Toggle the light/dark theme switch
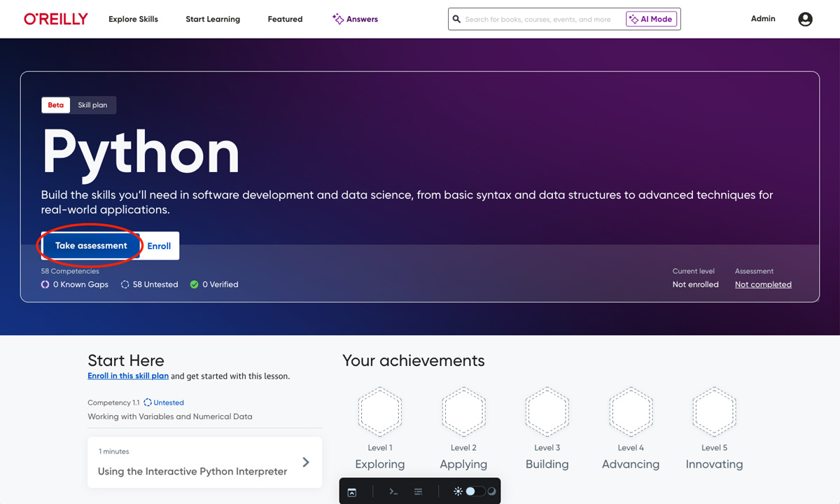The image size is (840, 504). coord(475,491)
